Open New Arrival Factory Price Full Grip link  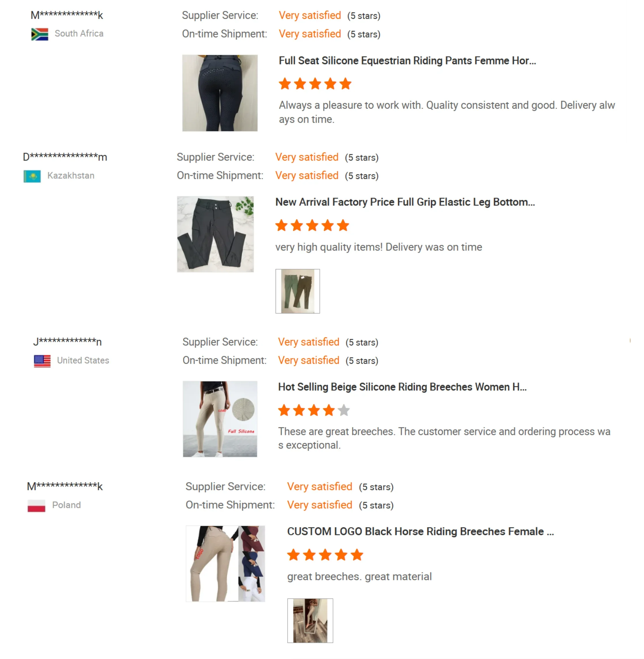[x=405, y=202]
